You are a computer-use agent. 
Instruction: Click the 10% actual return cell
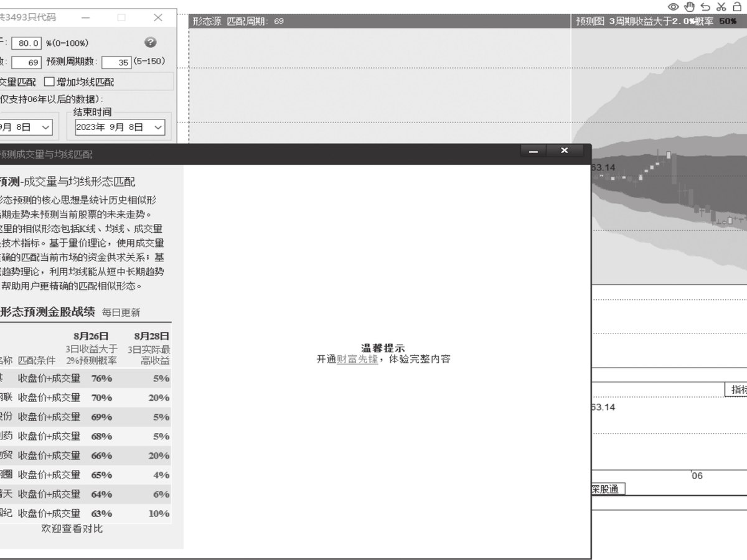point(159,513)
